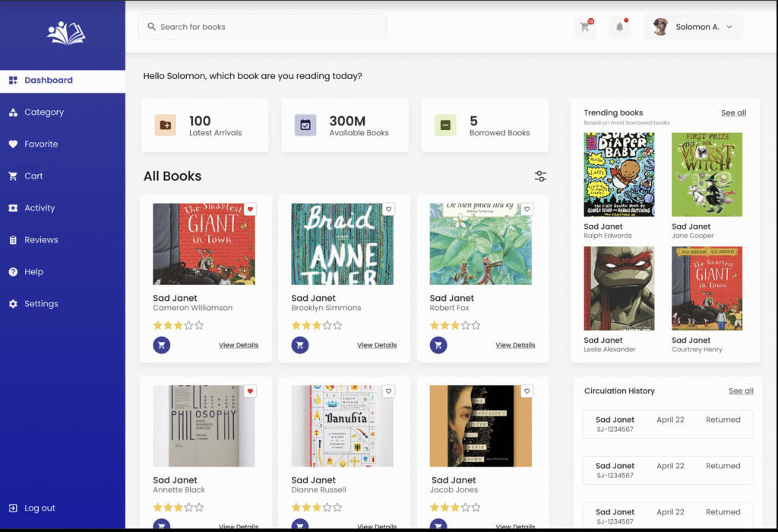Click See all in Circulation History

tap(741, 391)
